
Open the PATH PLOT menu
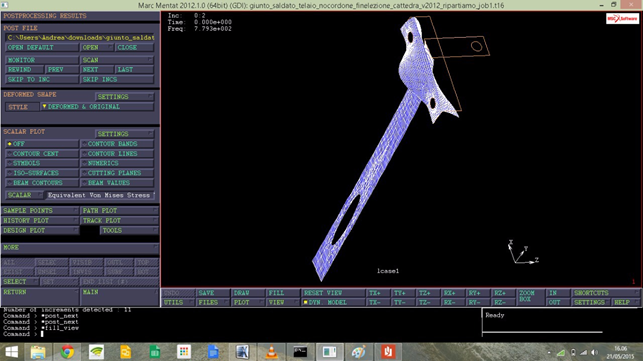119,210
